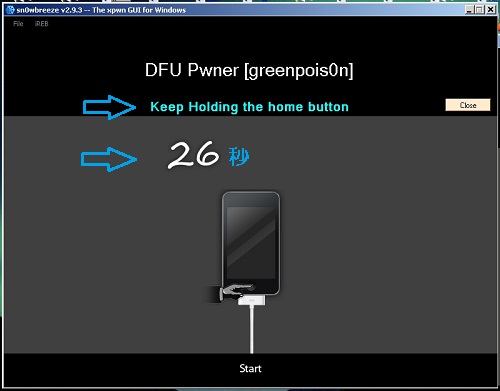
Task: Click the Close button beside the instructions
Action: [468, 105]
